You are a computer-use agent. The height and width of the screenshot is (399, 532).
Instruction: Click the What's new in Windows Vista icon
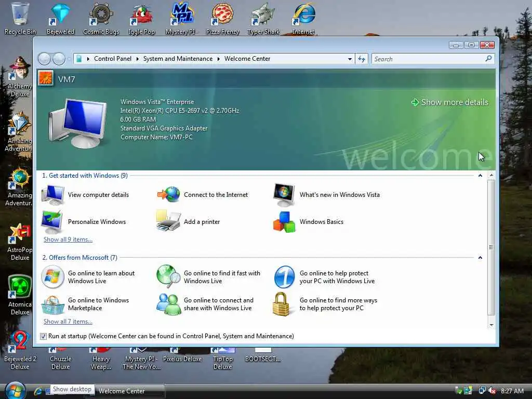(284, 195)
